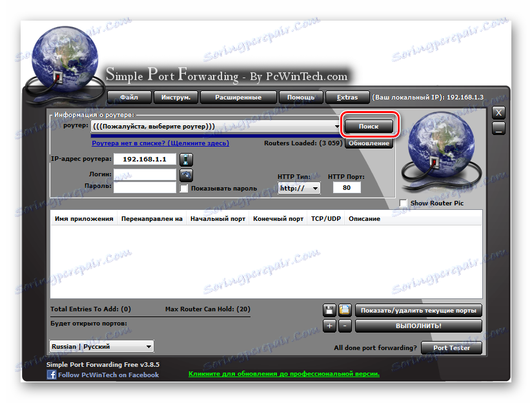Image resolution: width=532 pixels, height=403 pixels.
Task: Click the Перенаправлен на column header
Action: point(152,219)
